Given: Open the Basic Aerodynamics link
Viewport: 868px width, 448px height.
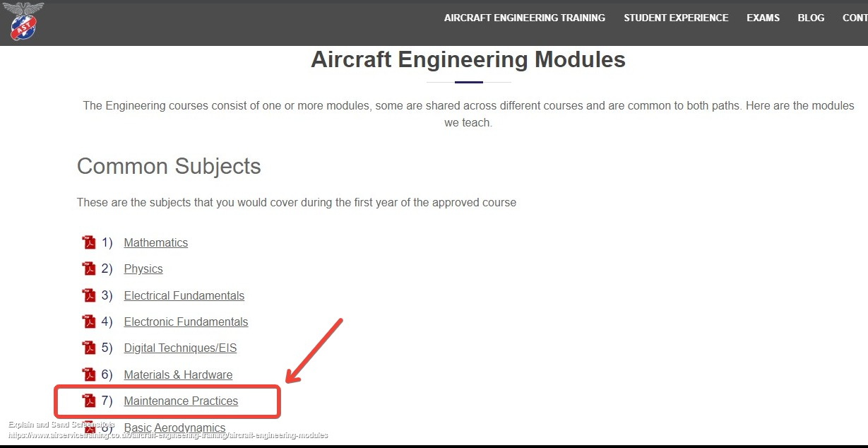Looking at the screenshot, I should click(x=174, y=428).
